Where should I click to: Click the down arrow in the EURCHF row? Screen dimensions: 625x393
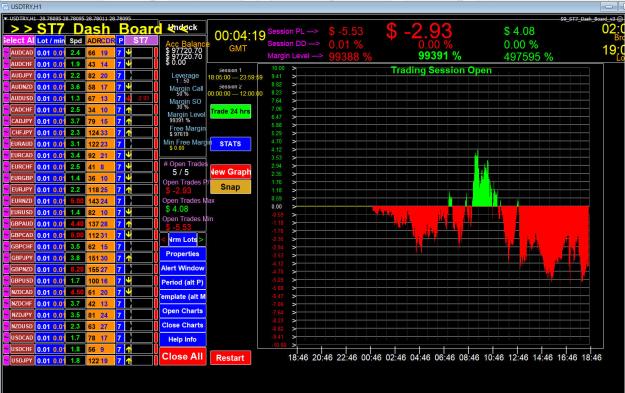(129, 167)
